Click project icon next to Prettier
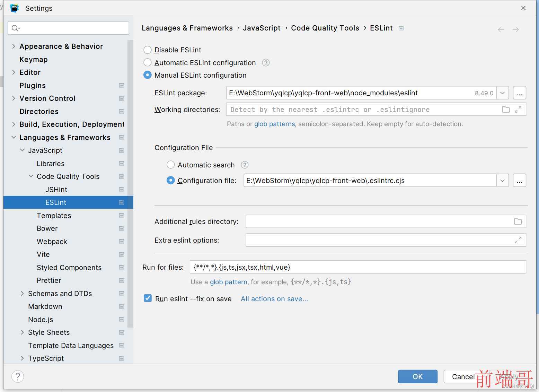This screenshot has height=392, width=539. coord(121,280)
